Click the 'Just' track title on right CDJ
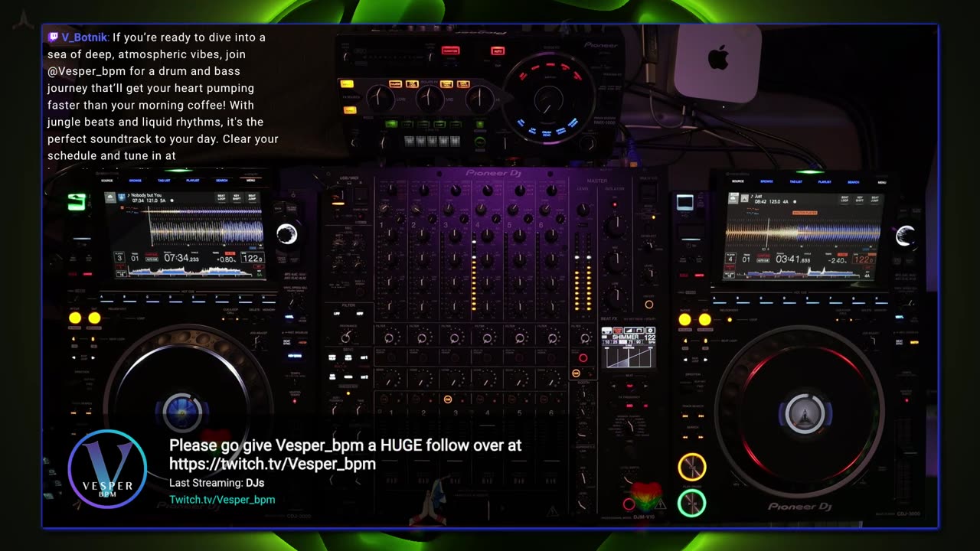This screenshot has width=980, height=551. (760, 196)
